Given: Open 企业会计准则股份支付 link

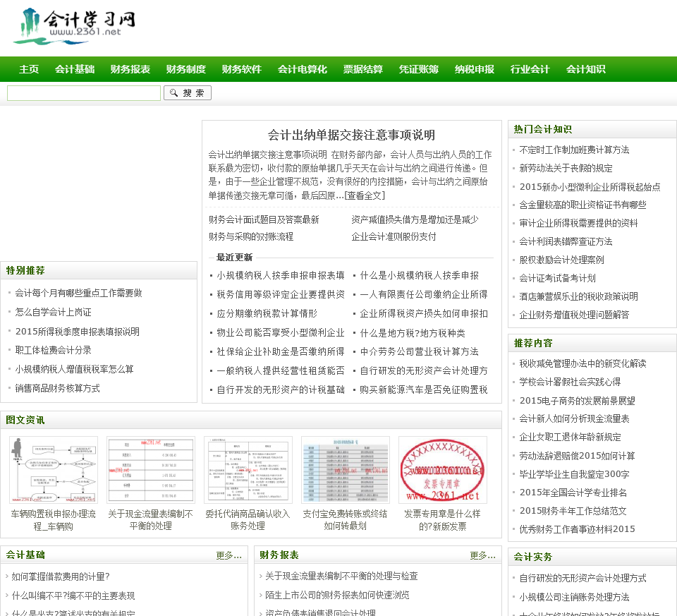Looking at the screenshot, I should click(394, 236).
